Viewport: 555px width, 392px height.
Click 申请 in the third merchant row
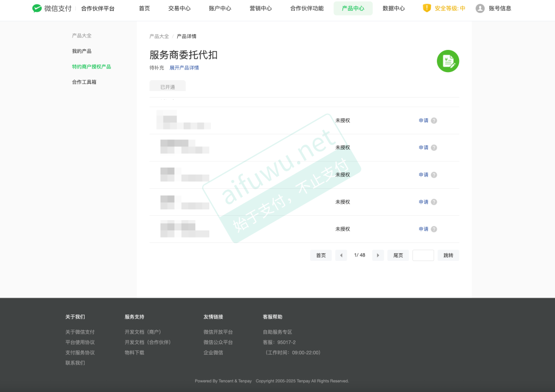(423, 175)
